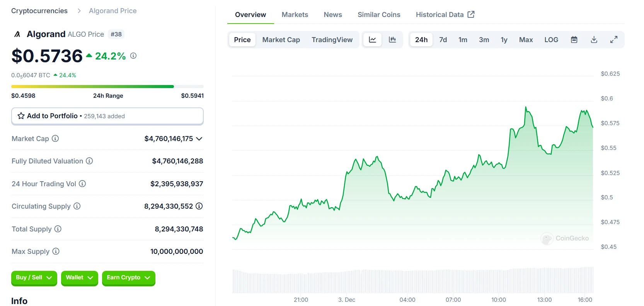
Task: Expand Market Cap value chevron
Action: click(199, 139)
